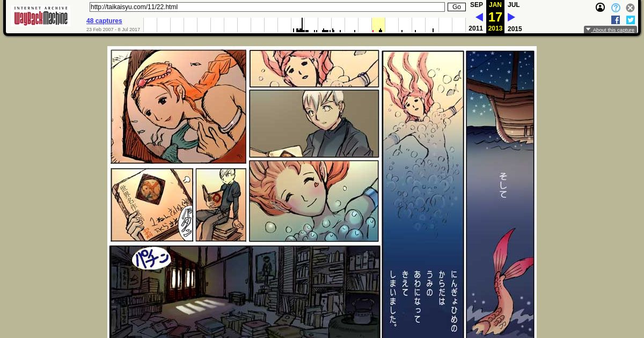Screen dimensions: 644x338
Task: Click the JAN 17 2013 current date
Action: 495,17
